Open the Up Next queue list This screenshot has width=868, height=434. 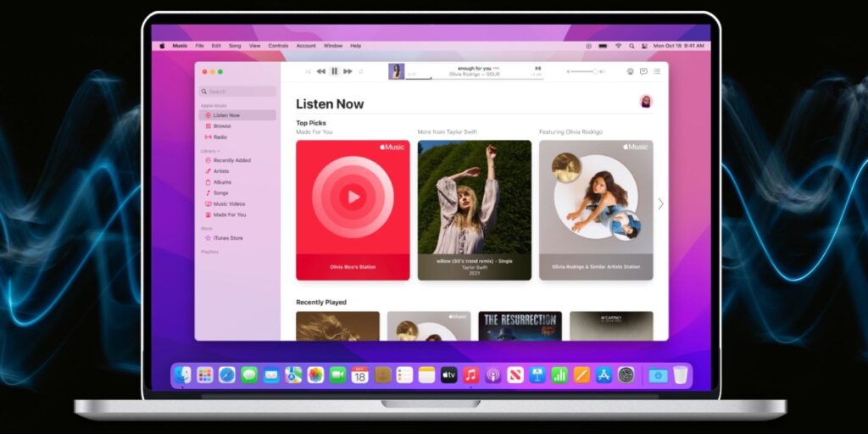(657, 71)
